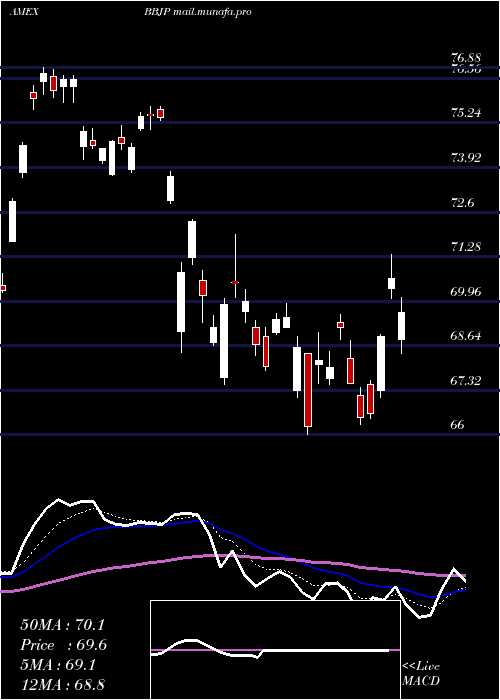
Task: Click the AMEX exchange label
Action: (x=24, y=12)
